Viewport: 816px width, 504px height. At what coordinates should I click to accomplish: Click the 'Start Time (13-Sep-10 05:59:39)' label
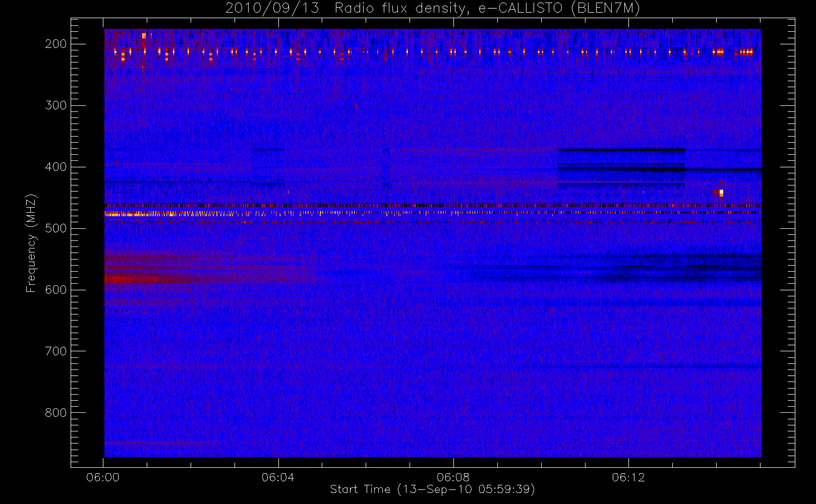(x=432, y=489)
